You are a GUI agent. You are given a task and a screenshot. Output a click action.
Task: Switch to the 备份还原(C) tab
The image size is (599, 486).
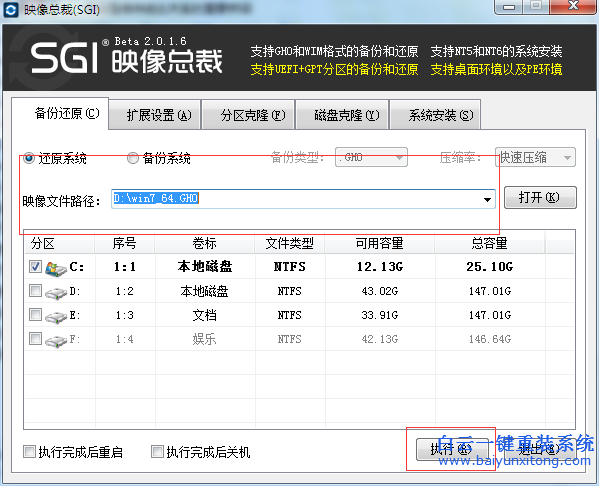(x=60, y=113)
